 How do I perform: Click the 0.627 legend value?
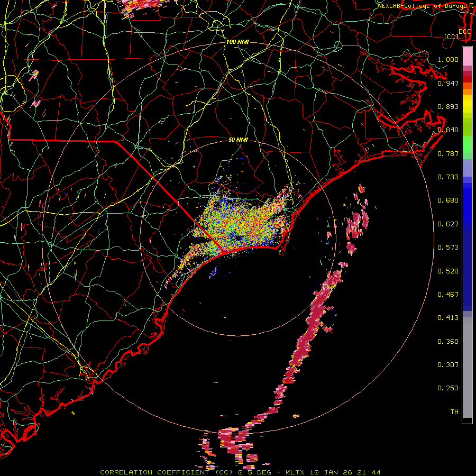pyautogui.click(x=448, y=224)
